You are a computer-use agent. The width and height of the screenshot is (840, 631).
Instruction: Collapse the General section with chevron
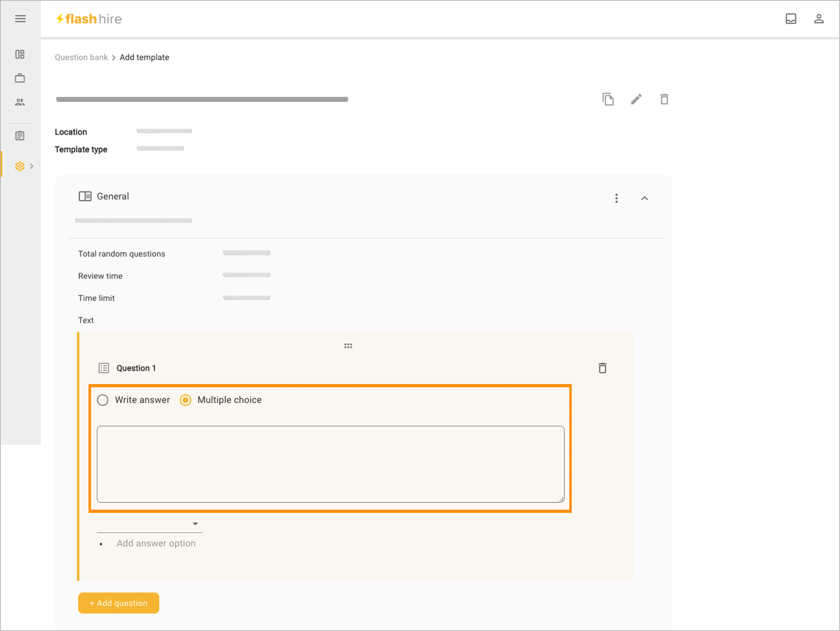645,198
